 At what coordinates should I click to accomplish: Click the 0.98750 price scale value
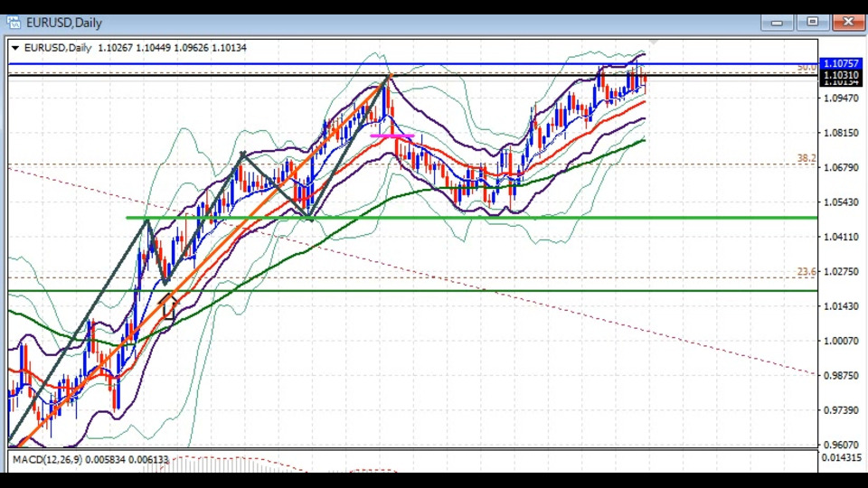point(841,375)
